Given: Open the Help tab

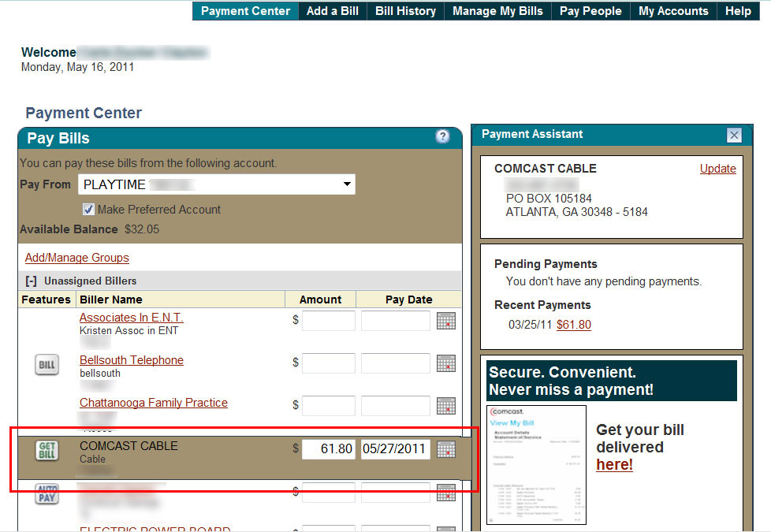Looking at the screenshot, I should (738, 11).
